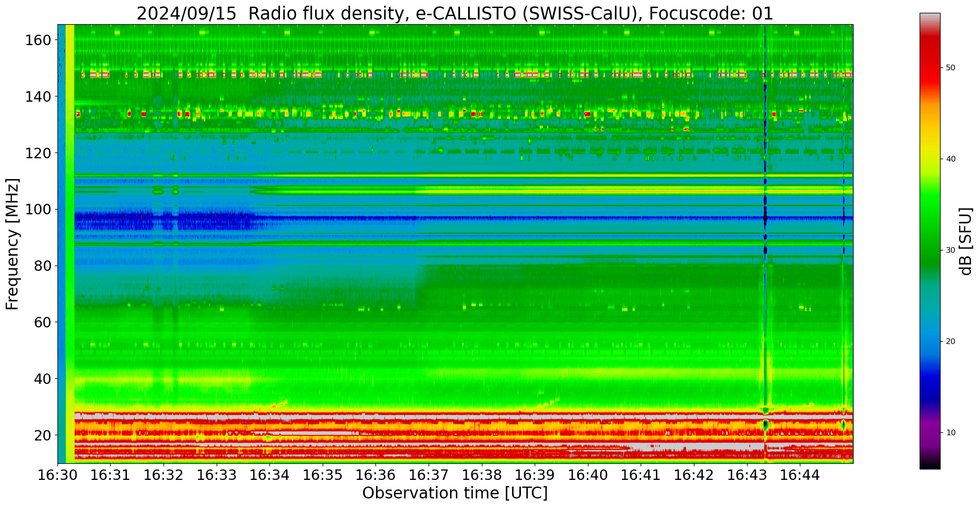The image size is (980, 507).
Task: Click the 140 MHz frequency tick label
Action: (x=38, y=96)
